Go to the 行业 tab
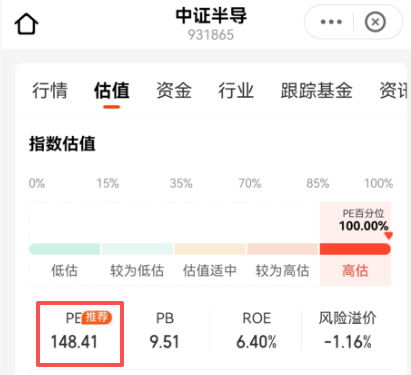 tap(236, 90)
